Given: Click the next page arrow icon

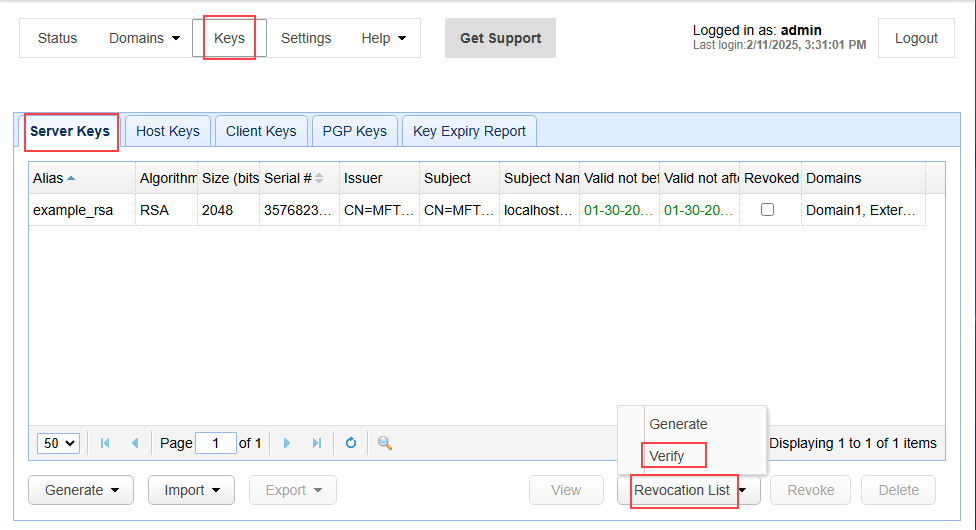Looking at the screenshot, I should pyautogui.click(x=287, y=443).
